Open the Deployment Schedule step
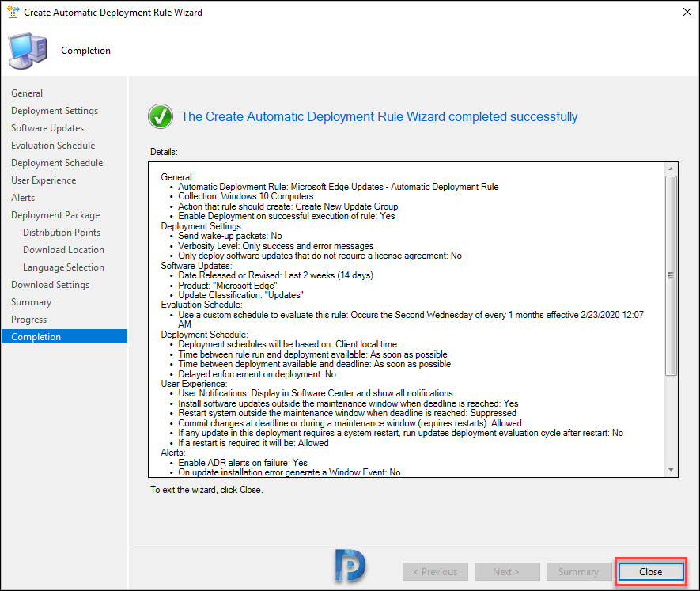 point(57,163)
